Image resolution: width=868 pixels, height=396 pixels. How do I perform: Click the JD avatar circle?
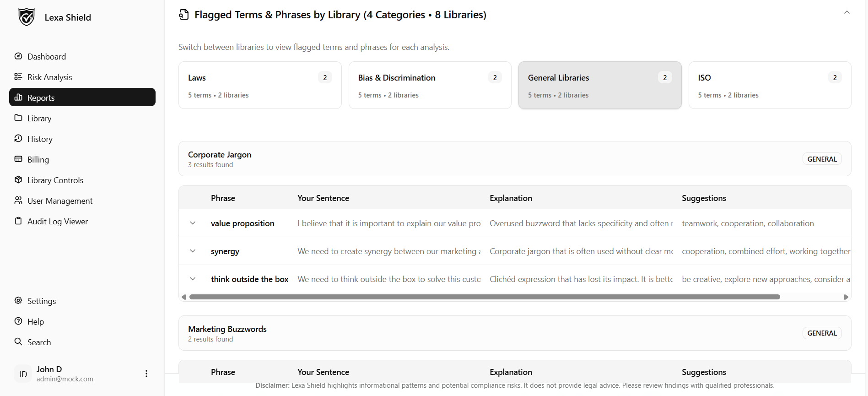pyautogui.click(x=23, y=374)
